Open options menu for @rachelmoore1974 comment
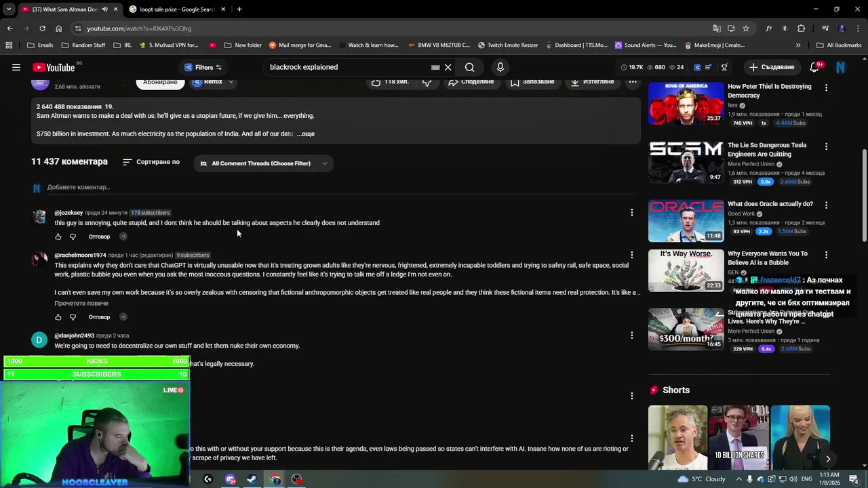 (x=632, y=255)
